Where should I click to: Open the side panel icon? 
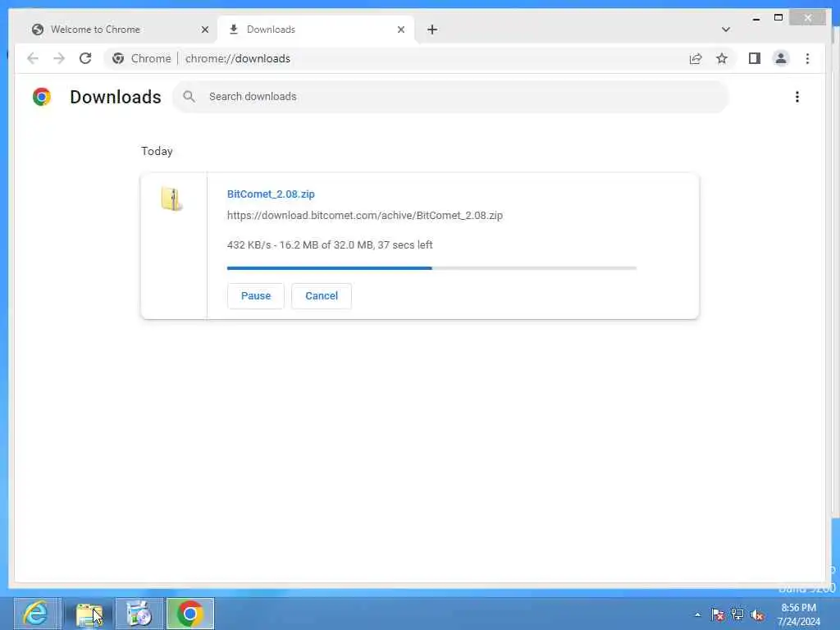tap(755, 58)
